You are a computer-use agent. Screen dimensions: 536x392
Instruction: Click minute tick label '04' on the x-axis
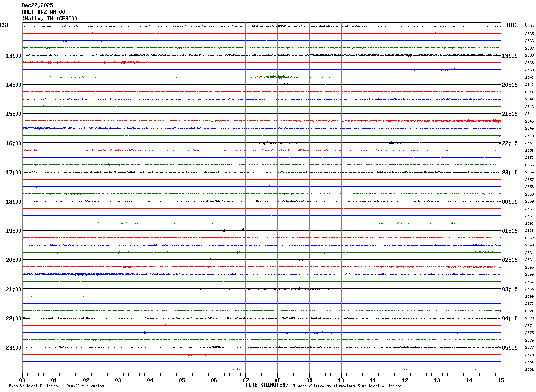[150, 380]
